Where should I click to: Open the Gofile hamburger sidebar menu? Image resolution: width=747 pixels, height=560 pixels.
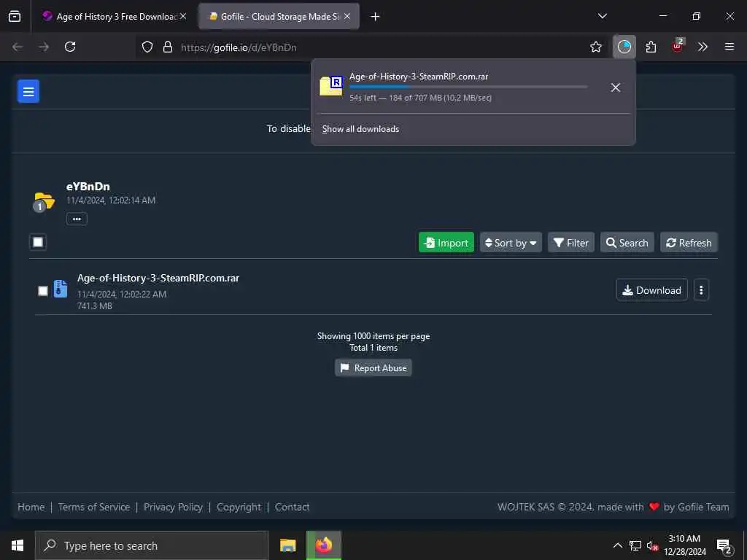click(x=28, y=91)
